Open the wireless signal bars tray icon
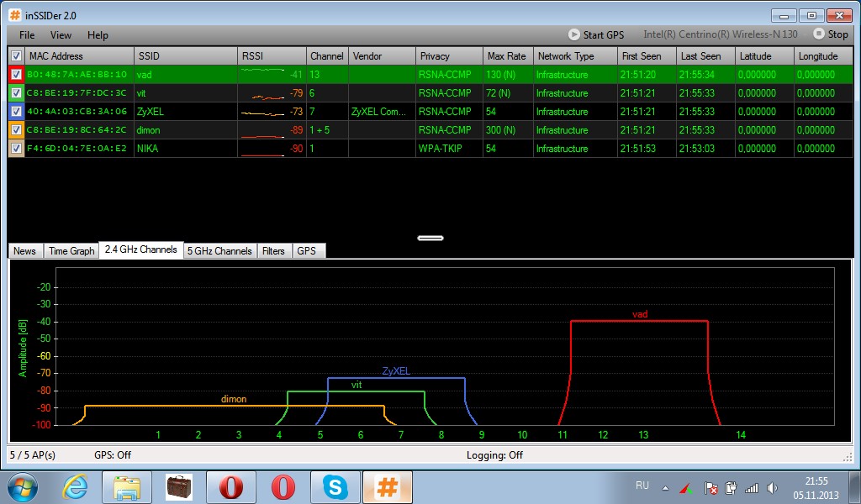This screenshot has height=504, width=861. pyautogui.click(x=751, y=487)
